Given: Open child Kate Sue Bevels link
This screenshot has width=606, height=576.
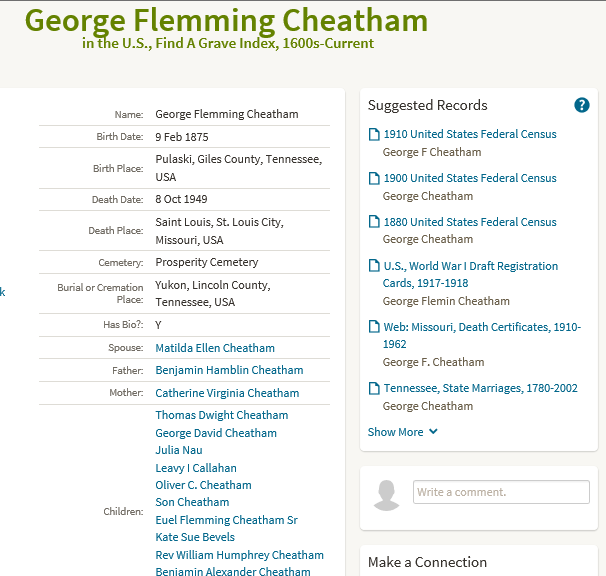Looking at the screenshot, I should click(195, 537).
